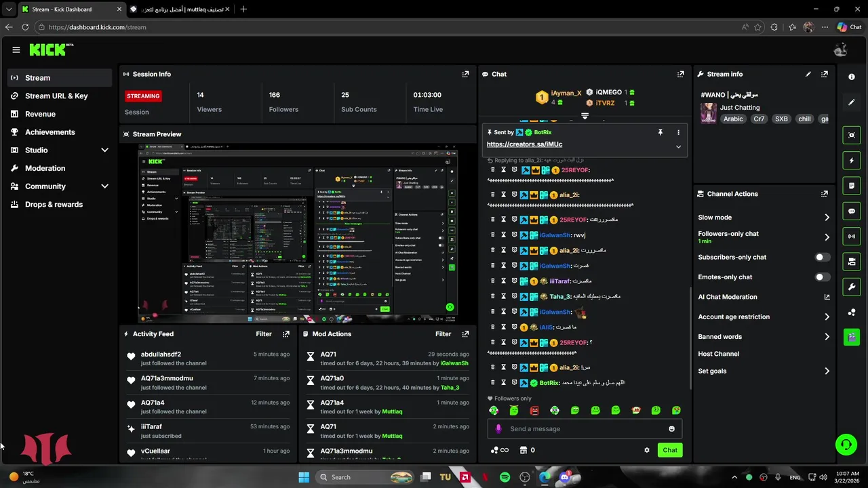Collapse the pinned message with its chevron
Viewport: 868px width, 488px height.
(678, 146)
